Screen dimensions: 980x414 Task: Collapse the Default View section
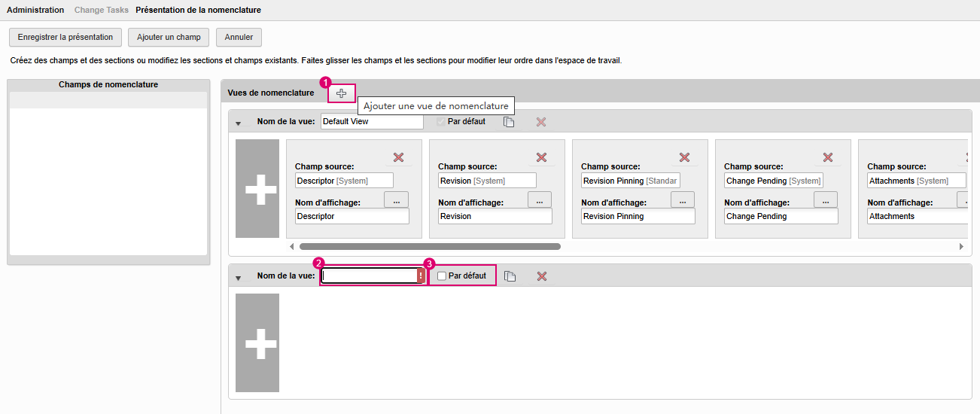239,123
